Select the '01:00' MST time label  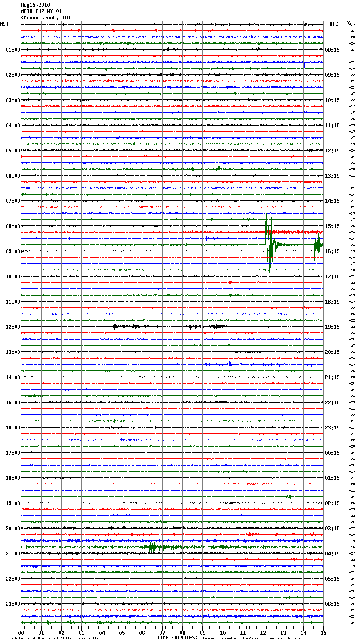pyautogui.click(x=13, y=50)
